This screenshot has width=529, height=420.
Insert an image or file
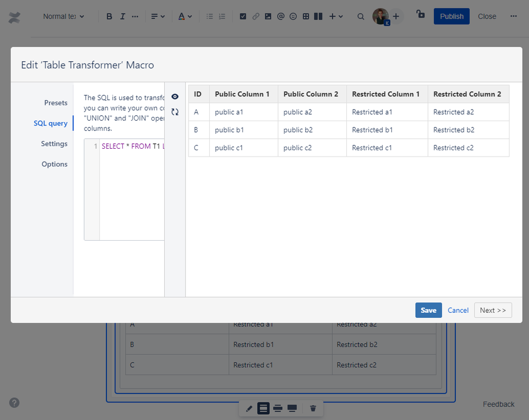coord(268,16)
